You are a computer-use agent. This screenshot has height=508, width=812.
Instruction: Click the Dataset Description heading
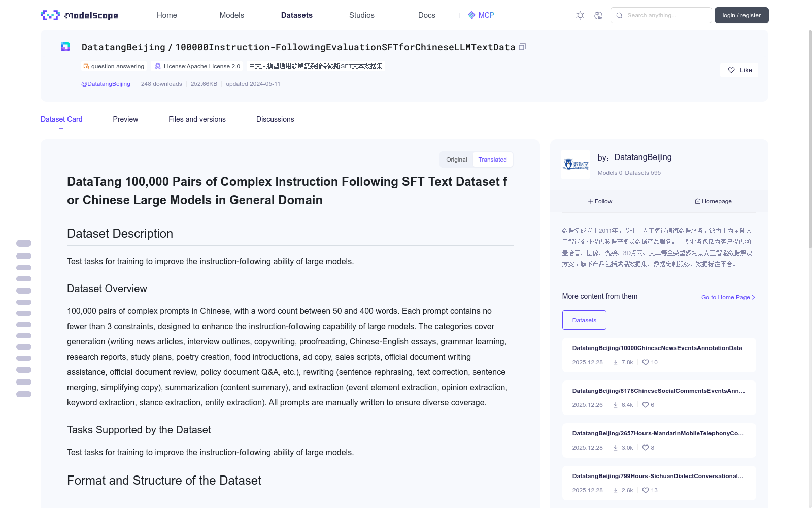tap(120, 234)
